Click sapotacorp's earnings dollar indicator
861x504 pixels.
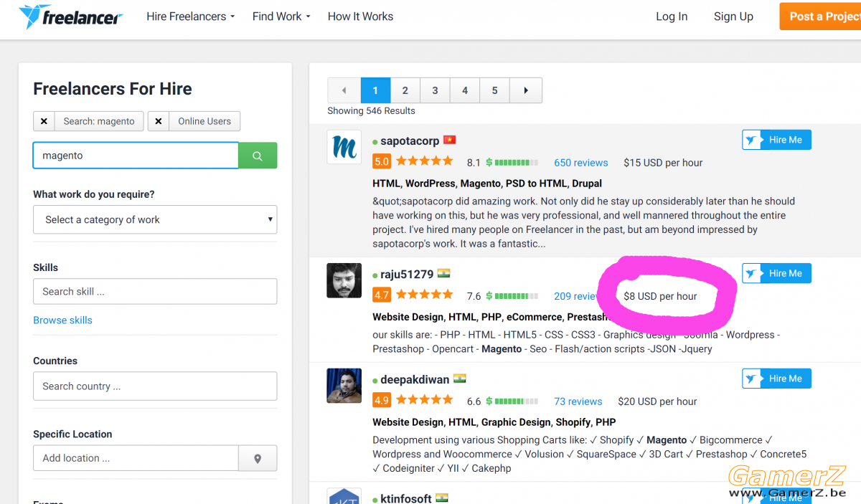(512, 163)
